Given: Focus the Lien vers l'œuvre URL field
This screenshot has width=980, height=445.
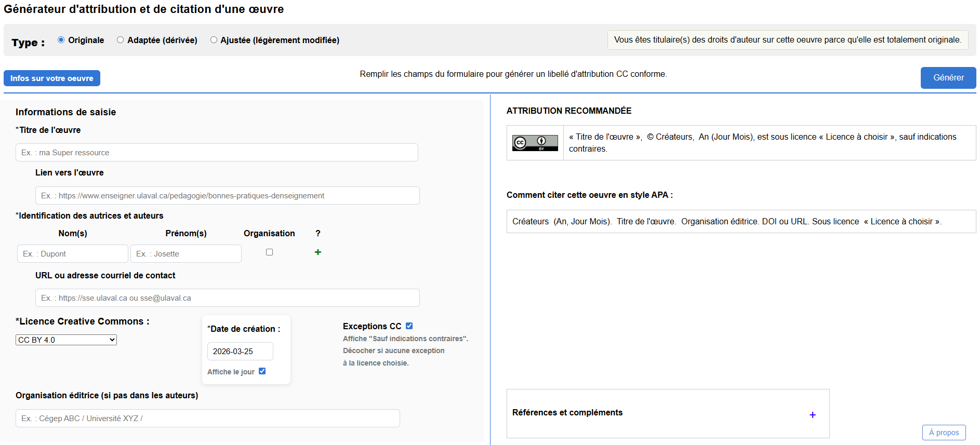Looking at the screenshot, I should pyautogui.click(x=227, y=196).
